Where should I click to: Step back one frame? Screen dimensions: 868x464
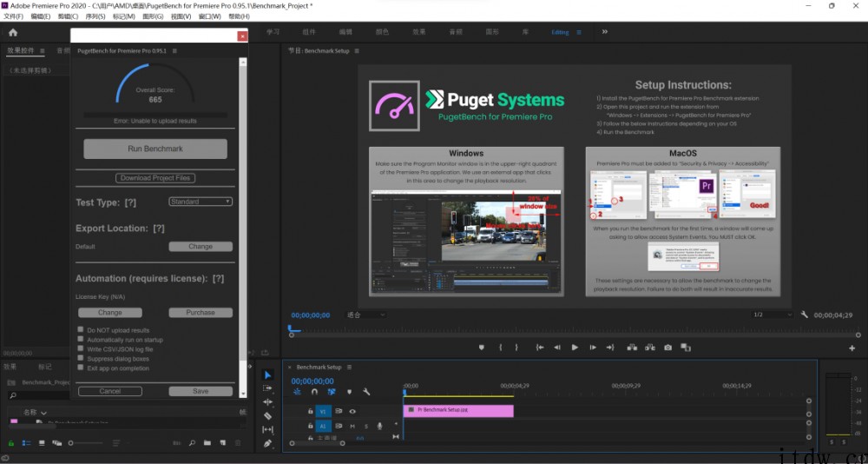point(557,348)
